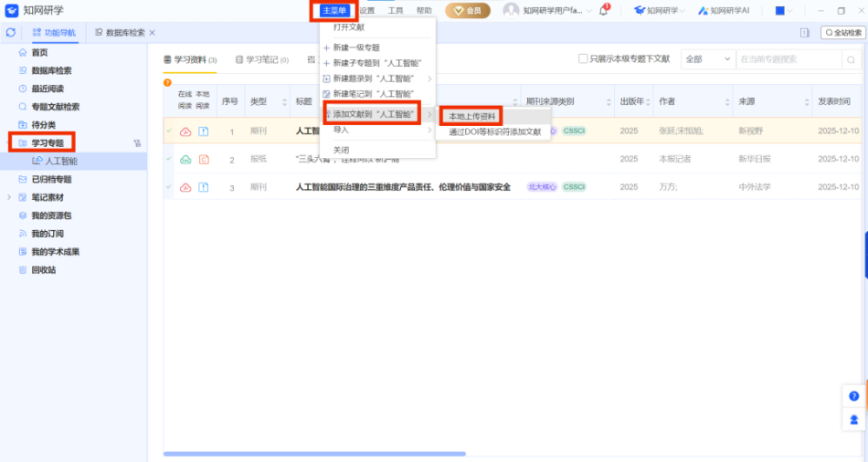Screen dimensions: 868x462
Task: Choose 新建一级专题 in the main menu
Action: 355,47
